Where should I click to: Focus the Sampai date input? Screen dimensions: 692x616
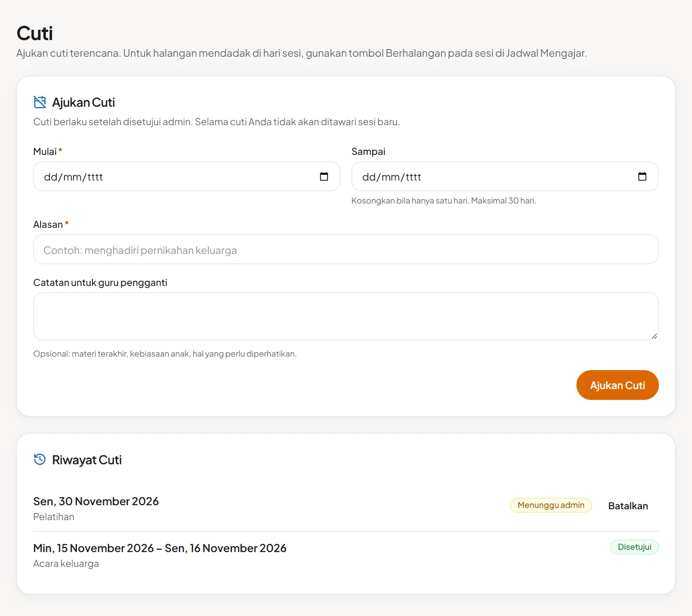pyautogui.click(x=505, y=177)
